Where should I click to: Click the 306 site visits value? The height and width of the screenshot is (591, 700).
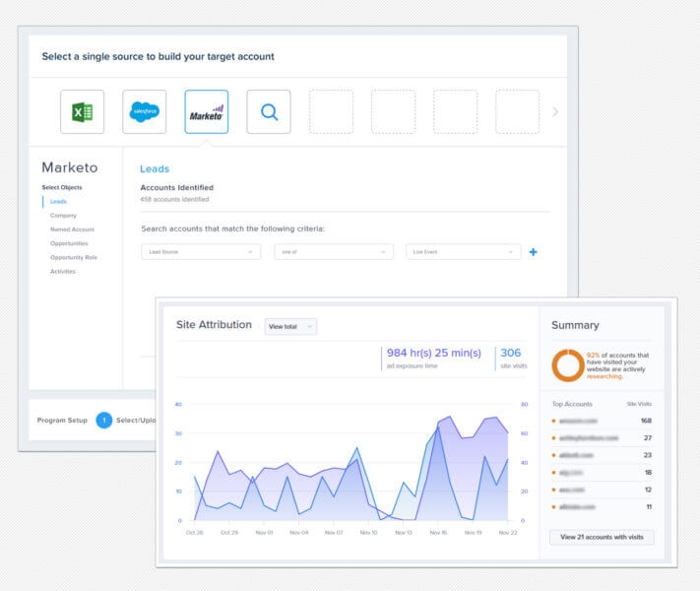(x=511, y=353)
